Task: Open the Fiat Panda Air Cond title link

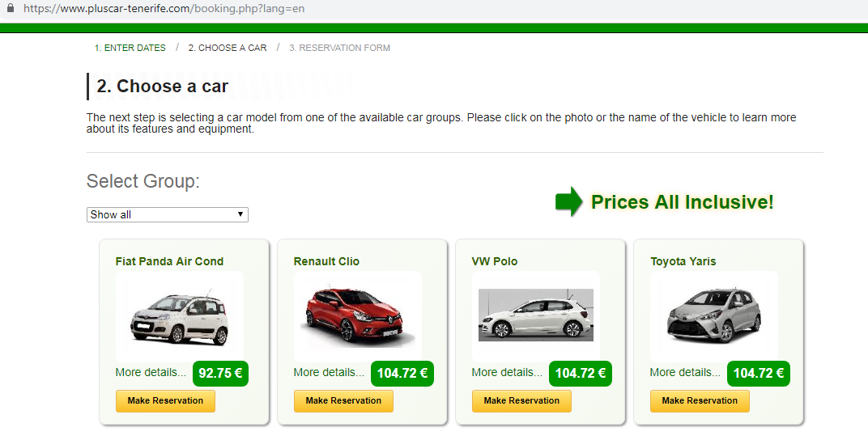Action: [x=169, y=261]
